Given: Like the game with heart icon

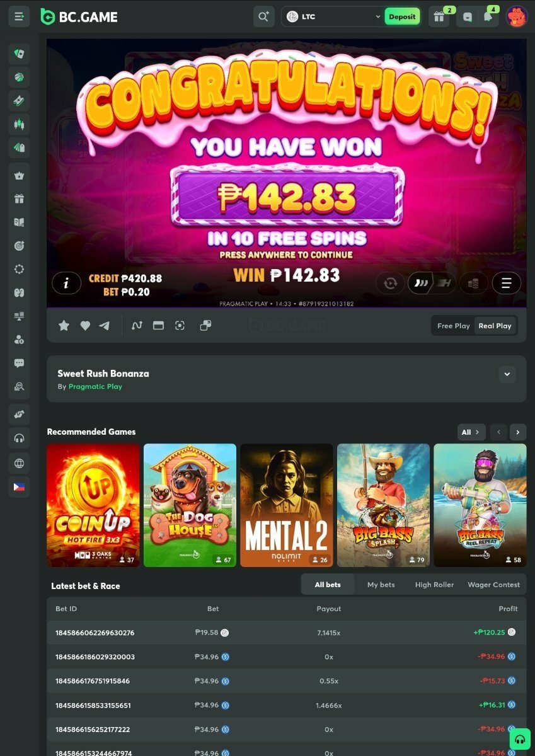Looking at the screenshot, I should click(x=85, y=326).
